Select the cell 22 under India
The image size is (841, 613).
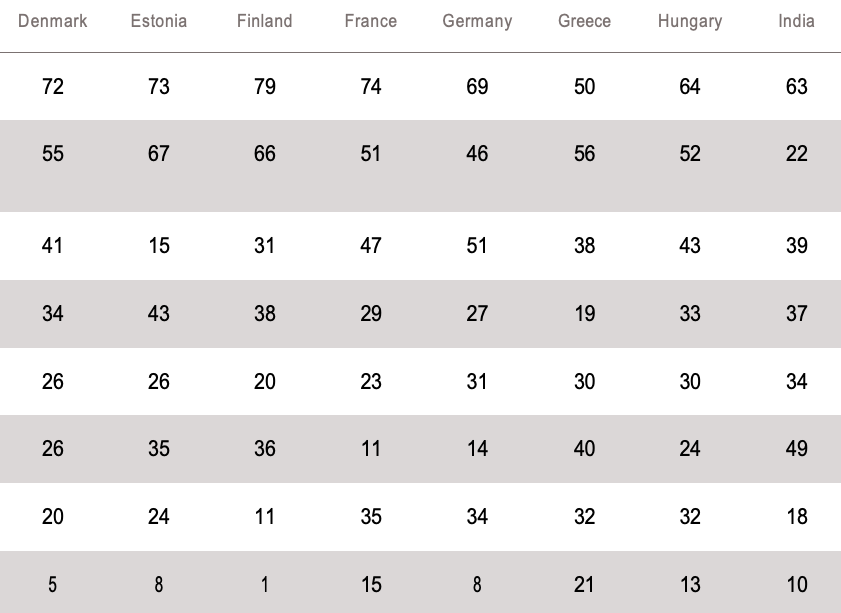pyautogui.click(x=796, y=154)
